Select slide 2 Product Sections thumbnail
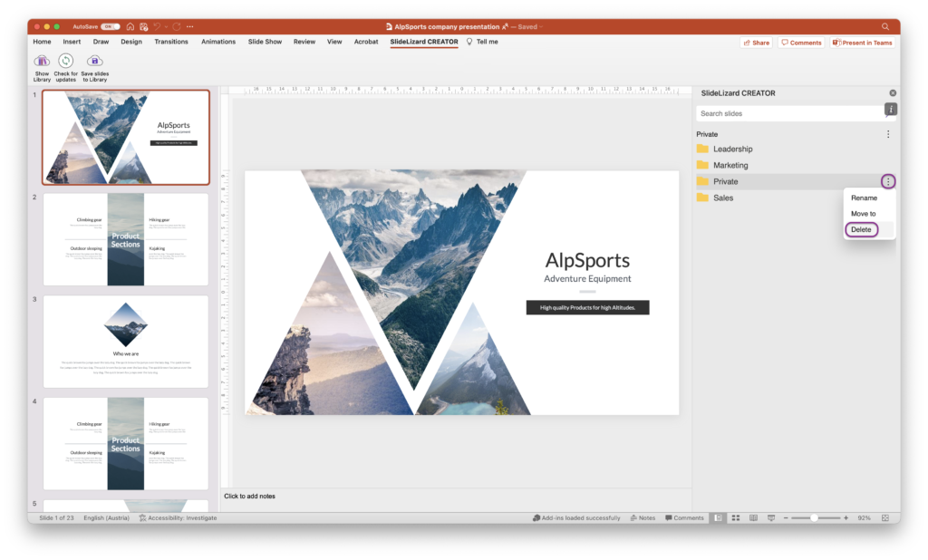 [x=125, y=239]
